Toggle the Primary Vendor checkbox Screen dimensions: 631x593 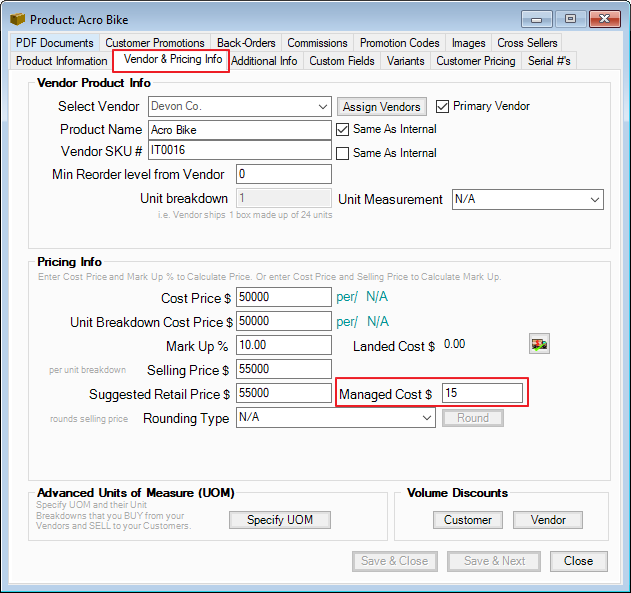pyautogui.click(x=443, y=106)
